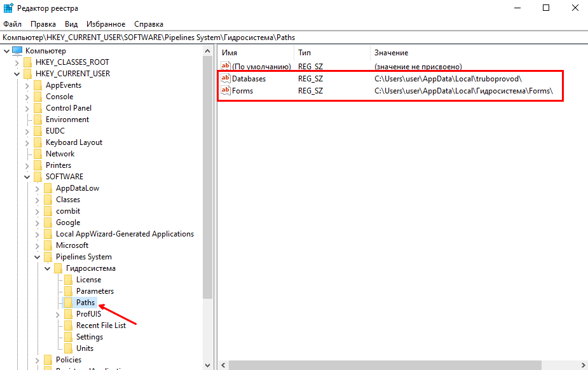This screenshot has height=370, width=588.
Task: Click the default value (По умолчанию) icon
Action: (225, 67)
